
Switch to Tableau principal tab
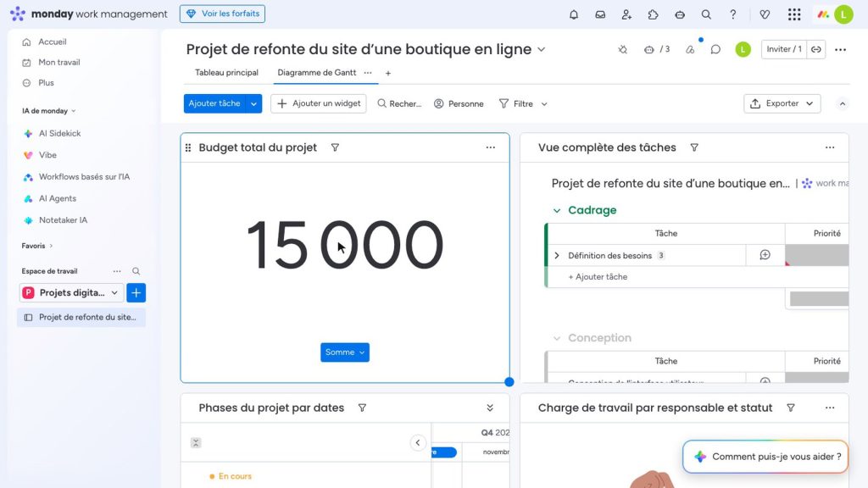(x=226, y=73)
